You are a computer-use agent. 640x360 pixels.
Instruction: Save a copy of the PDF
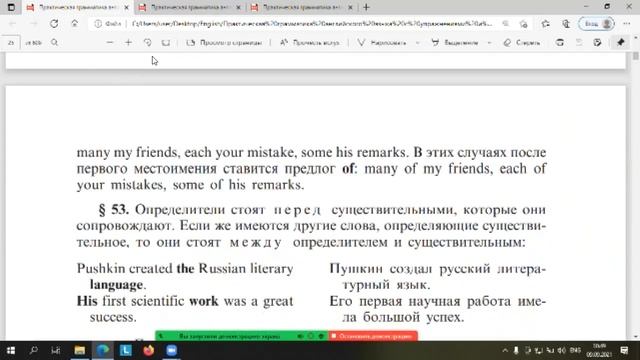(597, 42)
